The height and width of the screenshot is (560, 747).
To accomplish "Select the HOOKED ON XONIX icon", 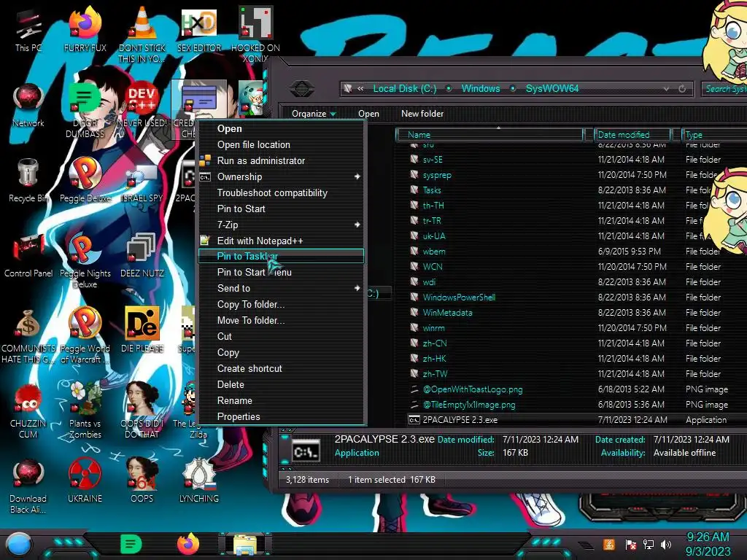I will (255, 34).
